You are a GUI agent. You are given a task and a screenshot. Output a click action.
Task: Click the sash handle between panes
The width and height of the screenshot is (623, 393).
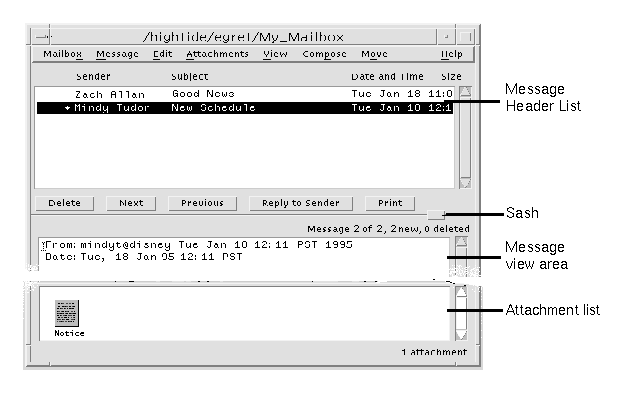pyautogui.click(x=436, y=215)
